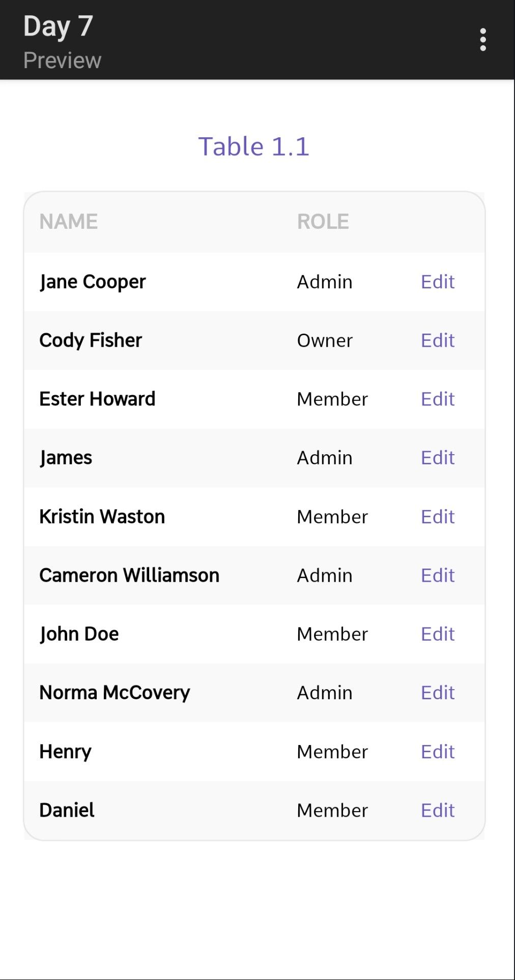
Task: Click Edit in Henry's row
Action: [x=438, y=752]
